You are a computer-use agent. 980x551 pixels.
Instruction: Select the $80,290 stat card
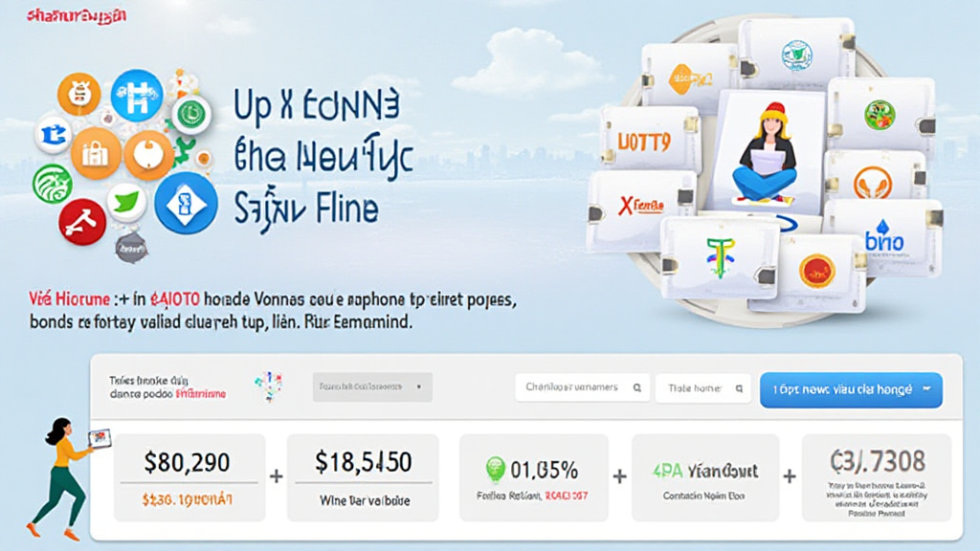189,478
